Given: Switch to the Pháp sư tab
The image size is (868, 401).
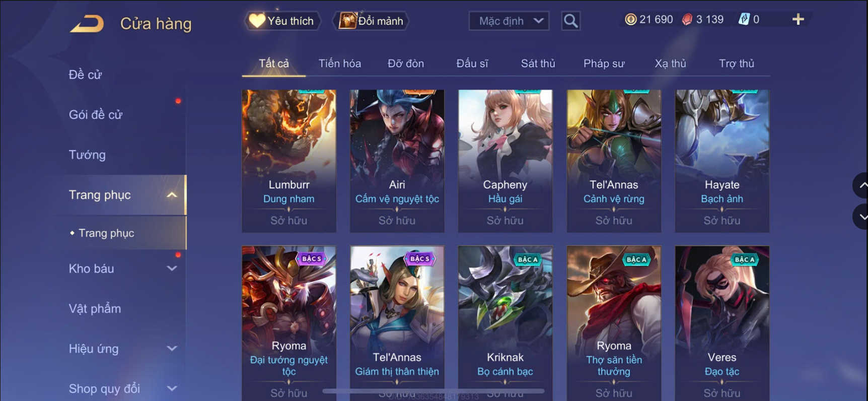Looking at the screenshot, I should coord(604,63).
